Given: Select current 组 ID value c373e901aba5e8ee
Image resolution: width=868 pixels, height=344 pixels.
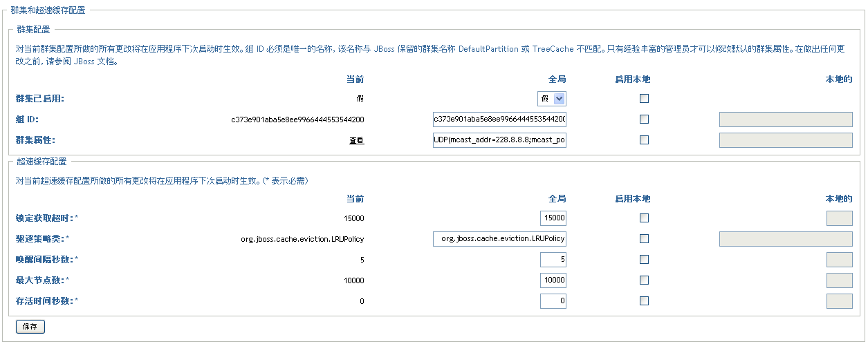Looking at the screenshot, I should [x=297, y=120].
